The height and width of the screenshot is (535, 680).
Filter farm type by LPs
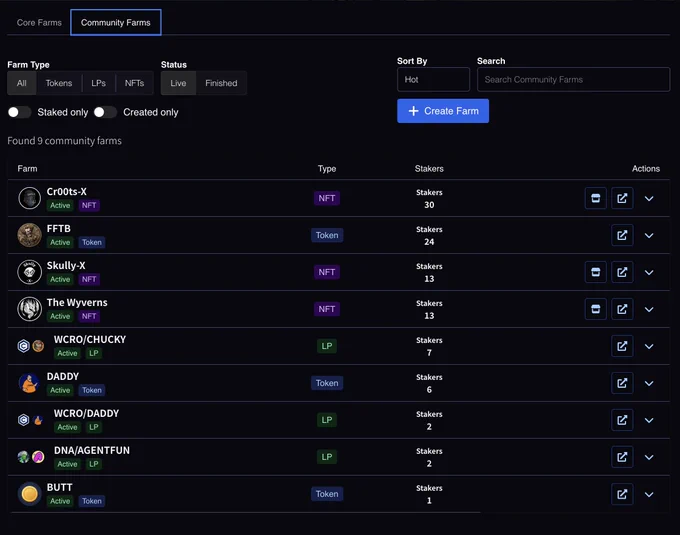click(x=98, y=83)
